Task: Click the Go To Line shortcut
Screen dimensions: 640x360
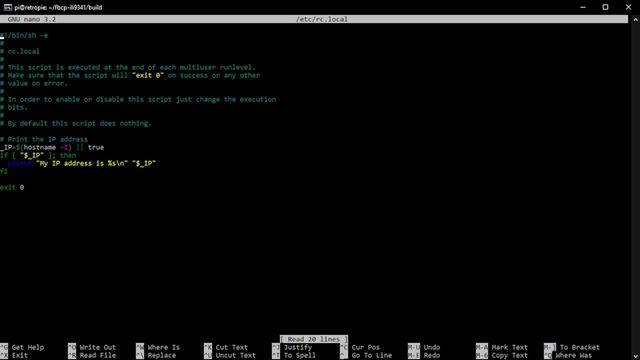Action: click(x=366, y=356)
